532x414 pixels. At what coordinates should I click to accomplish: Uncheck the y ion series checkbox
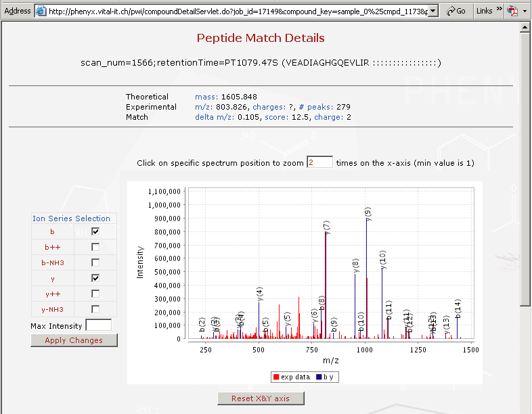(95, 279)
